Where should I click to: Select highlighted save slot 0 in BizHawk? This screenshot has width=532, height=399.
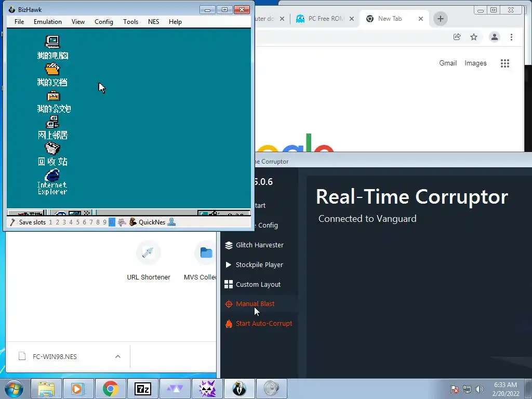click(112, 222)
